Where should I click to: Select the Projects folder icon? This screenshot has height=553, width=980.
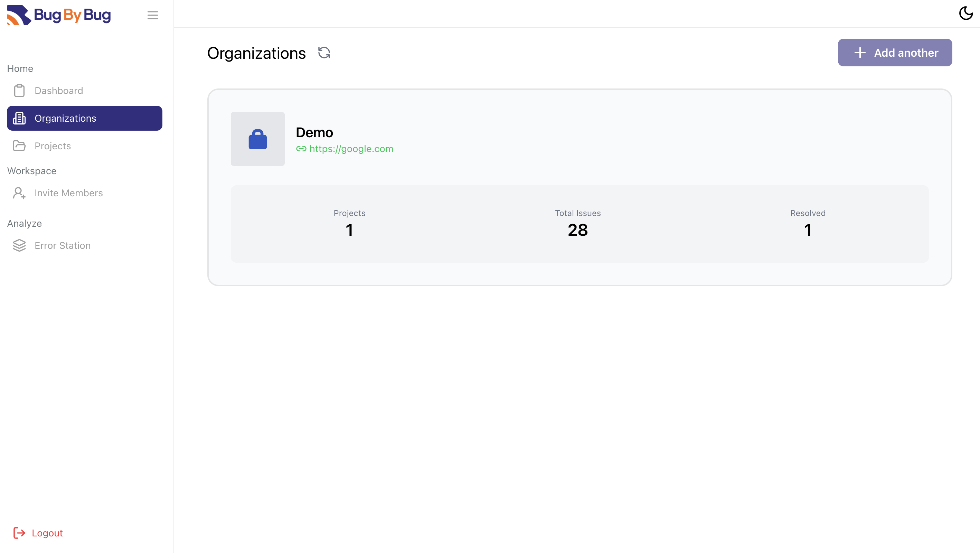(19, 146)
